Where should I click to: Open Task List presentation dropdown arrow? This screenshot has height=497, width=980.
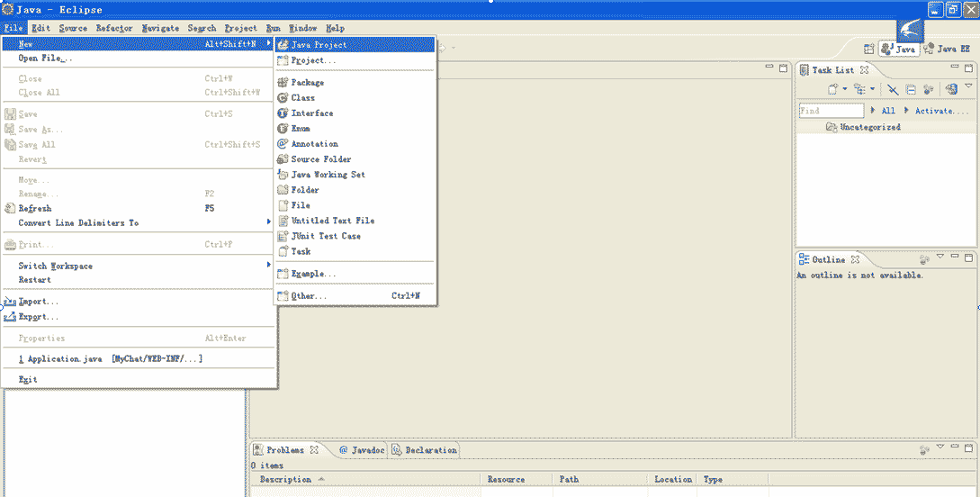(x=873, y=89)
